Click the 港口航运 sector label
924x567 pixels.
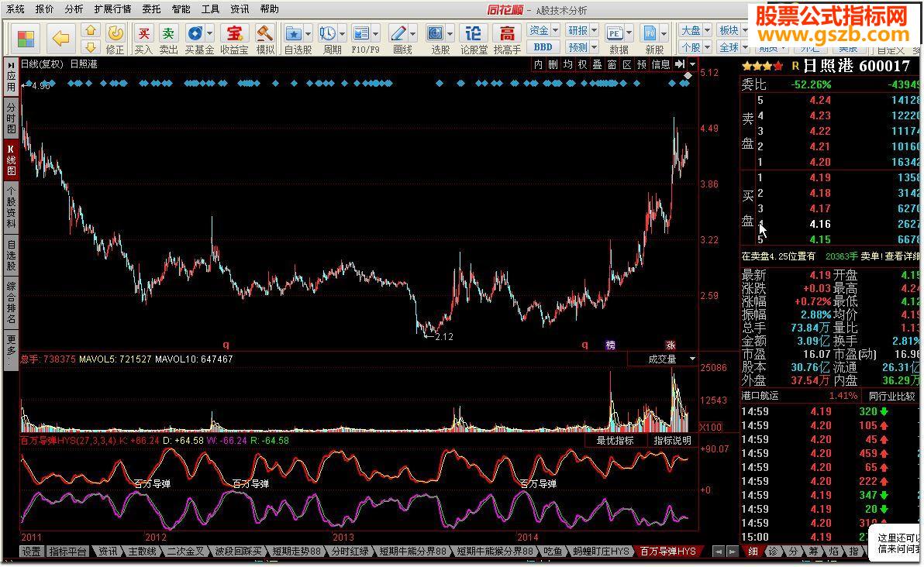760,396
